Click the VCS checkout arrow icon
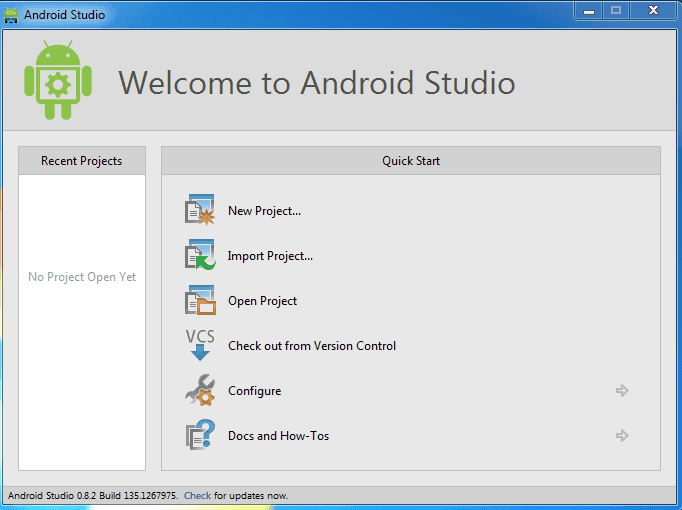Screen dimensions: 682x510 pyautogui.click(x=200, y=345)
